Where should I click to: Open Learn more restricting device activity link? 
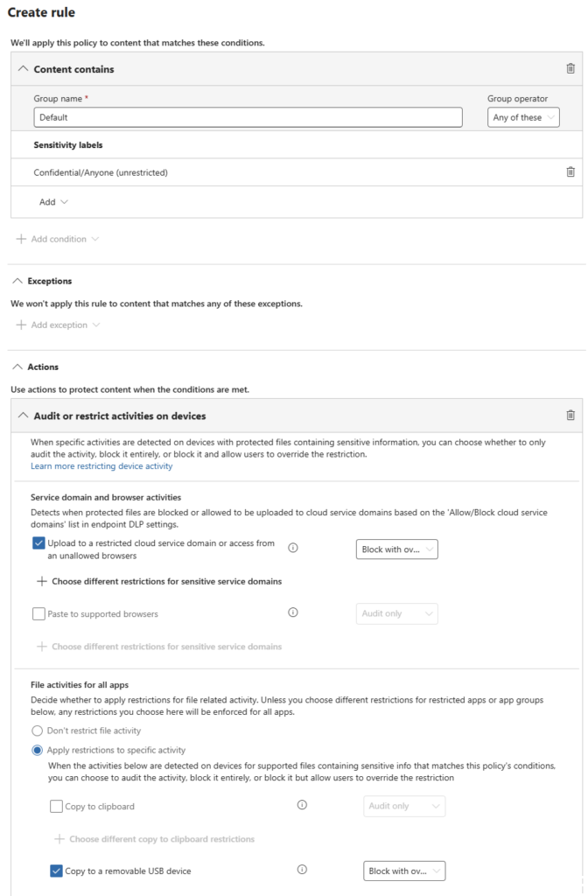click(101, 466)
